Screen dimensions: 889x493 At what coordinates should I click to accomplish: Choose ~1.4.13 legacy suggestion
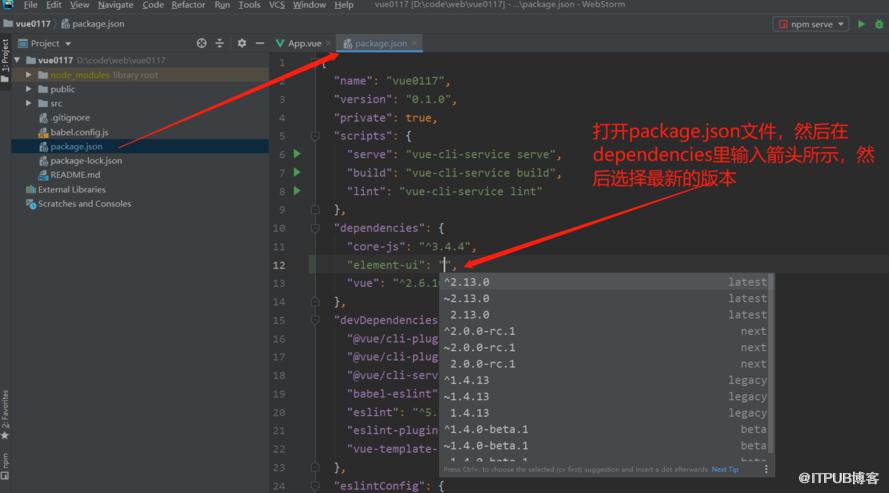[604, 397]
